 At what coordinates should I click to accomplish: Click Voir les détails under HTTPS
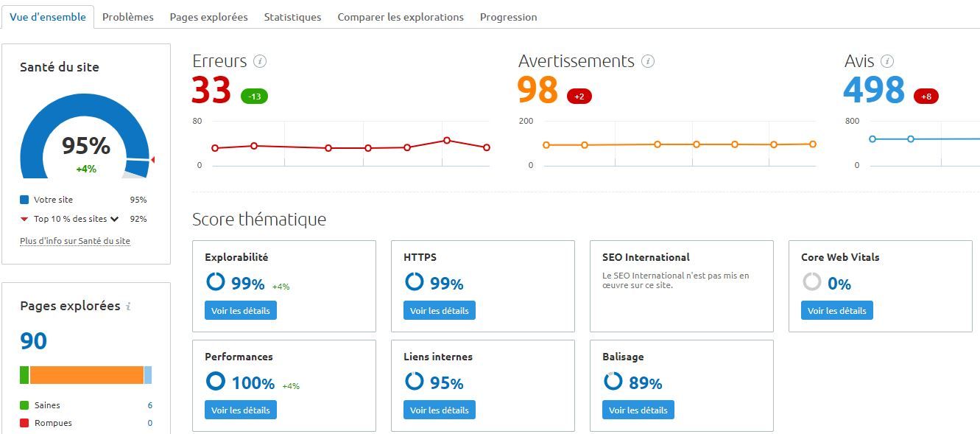click(440, 310)
